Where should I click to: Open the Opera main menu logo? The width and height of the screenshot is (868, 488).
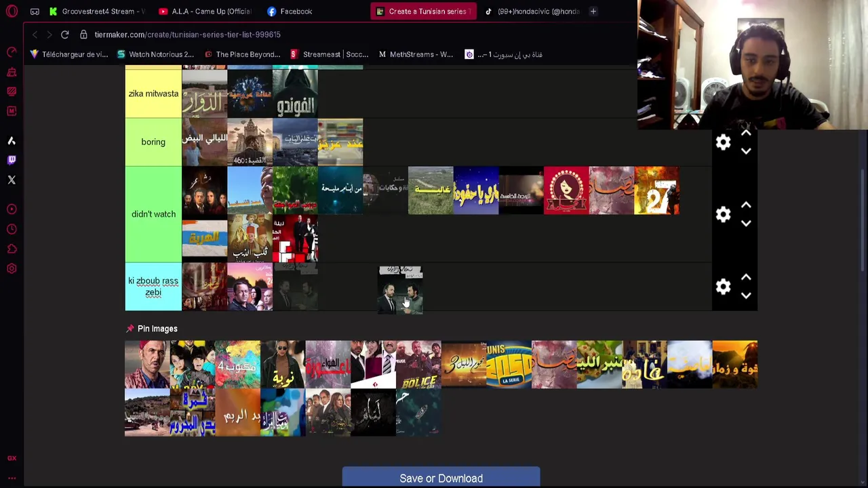[x=12, y=12]
